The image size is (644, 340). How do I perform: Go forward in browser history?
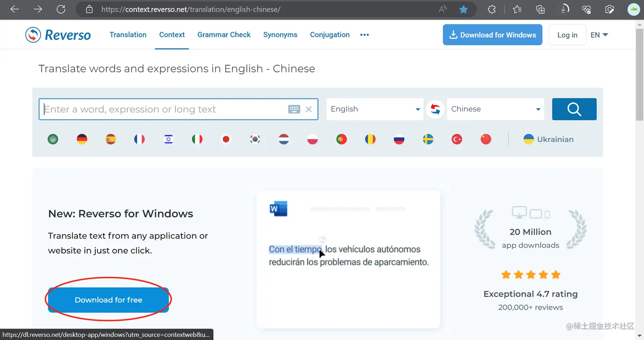coord(38,9)
